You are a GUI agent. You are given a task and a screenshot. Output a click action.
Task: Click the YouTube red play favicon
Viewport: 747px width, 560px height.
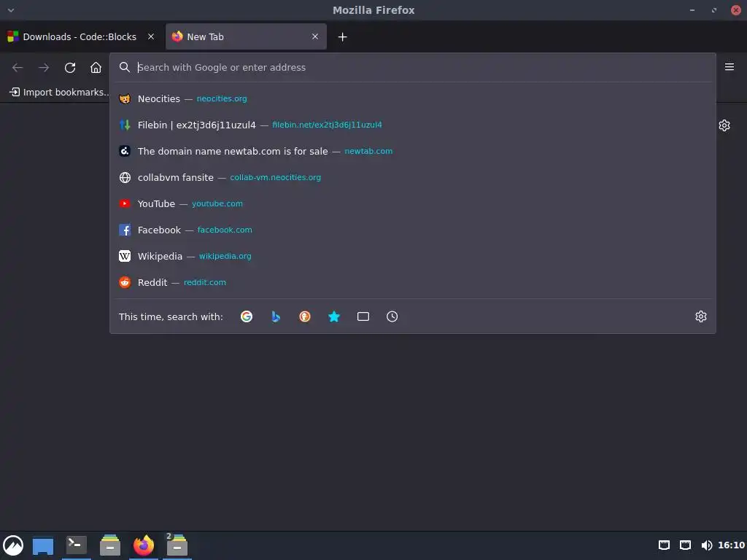[x=125, y=203]
